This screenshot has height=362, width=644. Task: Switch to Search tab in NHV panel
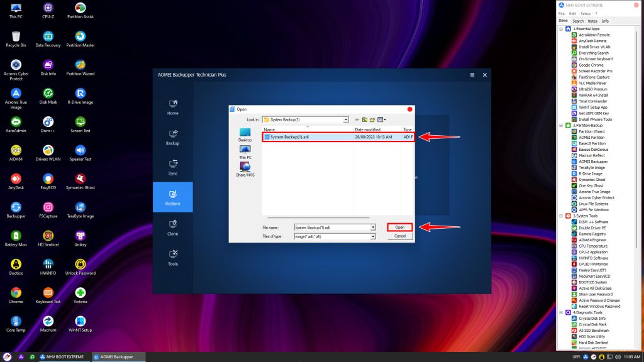[578, 21]
